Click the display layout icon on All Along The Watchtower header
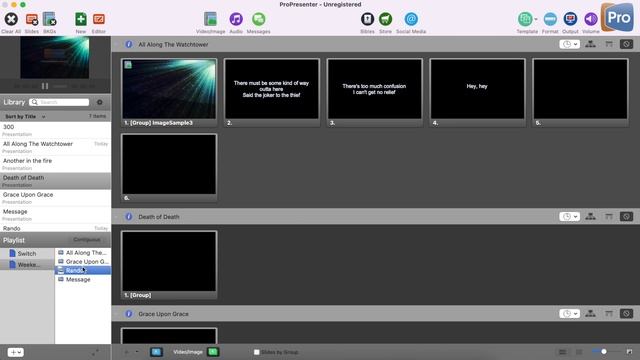Viewport: 640px width, 360px height. pyautogui.click(x=609, y=44)
